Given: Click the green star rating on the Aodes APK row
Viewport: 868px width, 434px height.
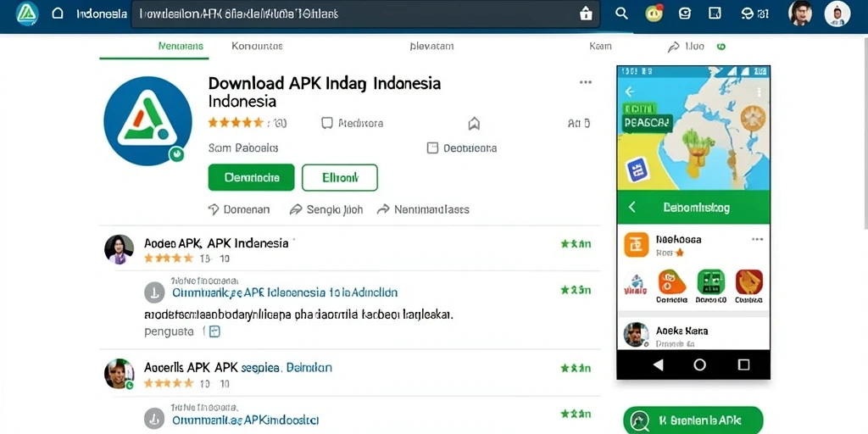Looking at the screenshot, I should [x=576, y=243].
